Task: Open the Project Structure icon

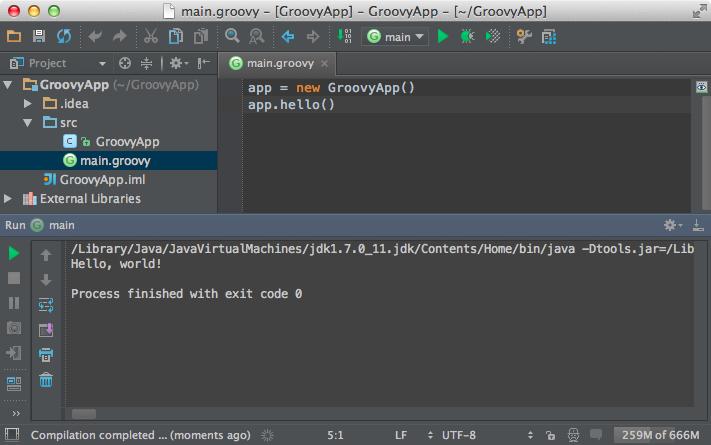Action: (549, 37)
